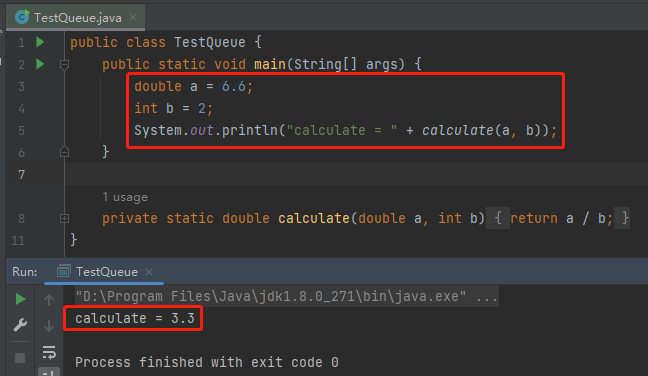Switch to the TestQueue.java editor tab
This screenshot has height=376, width=648.
coord(78,18)
